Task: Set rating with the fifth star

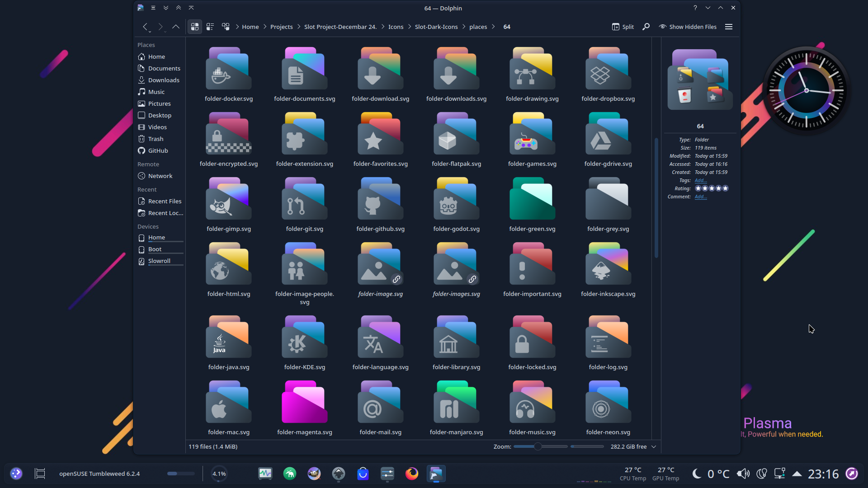Action: pos(726,188)
